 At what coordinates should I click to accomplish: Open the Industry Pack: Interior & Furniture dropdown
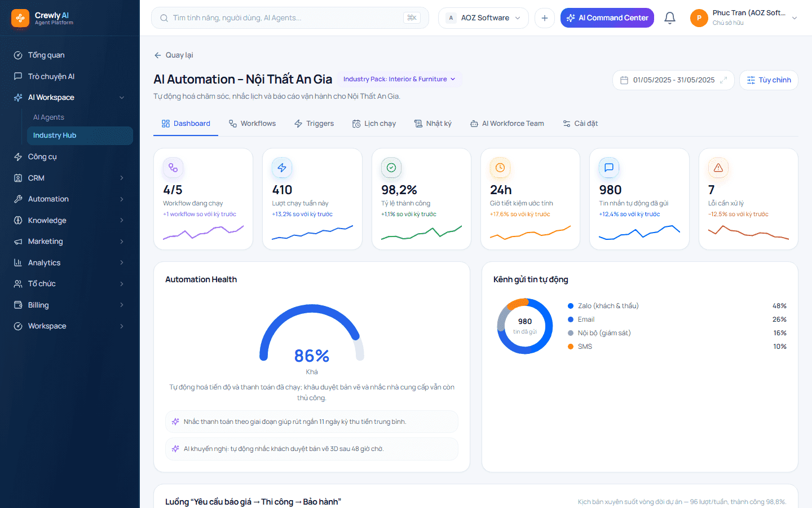click(399, 79)
